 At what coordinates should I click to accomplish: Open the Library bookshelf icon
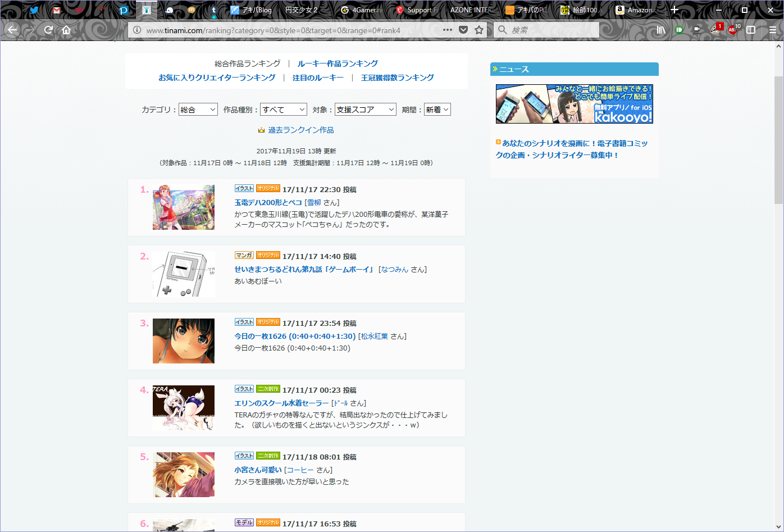[661, 30]
